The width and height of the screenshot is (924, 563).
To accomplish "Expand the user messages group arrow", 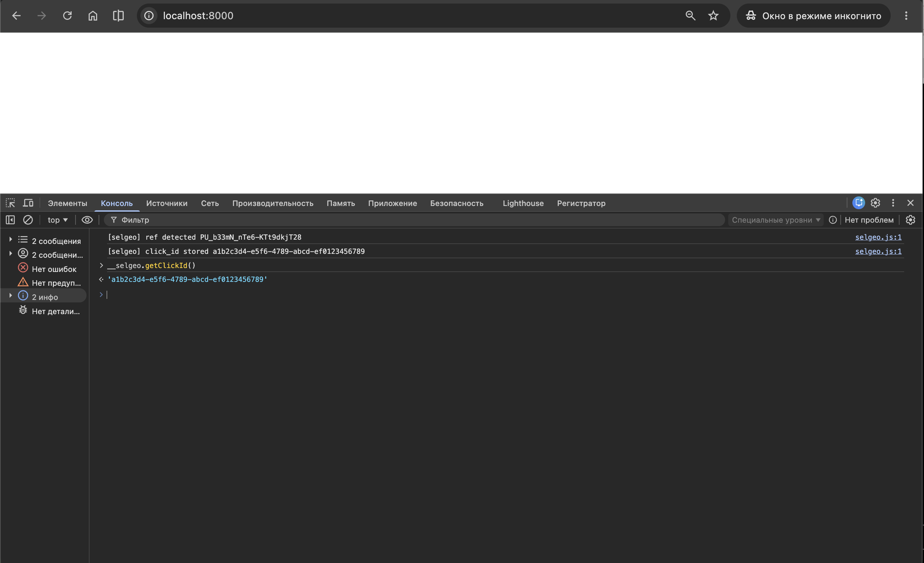I will [x=11, y=253].
